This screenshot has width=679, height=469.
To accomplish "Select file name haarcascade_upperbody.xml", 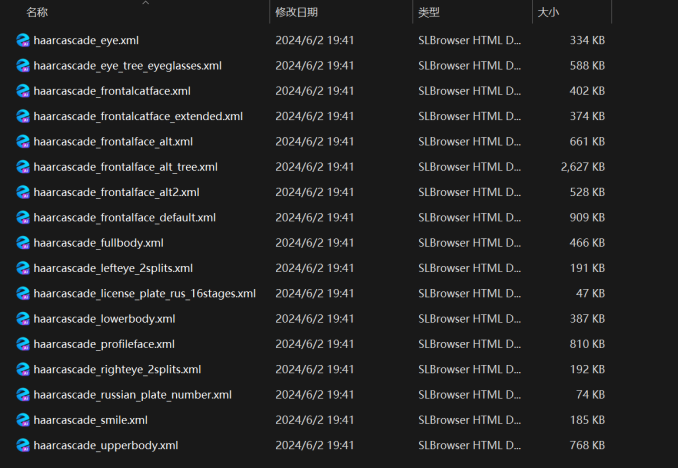I will pos(106,446).
